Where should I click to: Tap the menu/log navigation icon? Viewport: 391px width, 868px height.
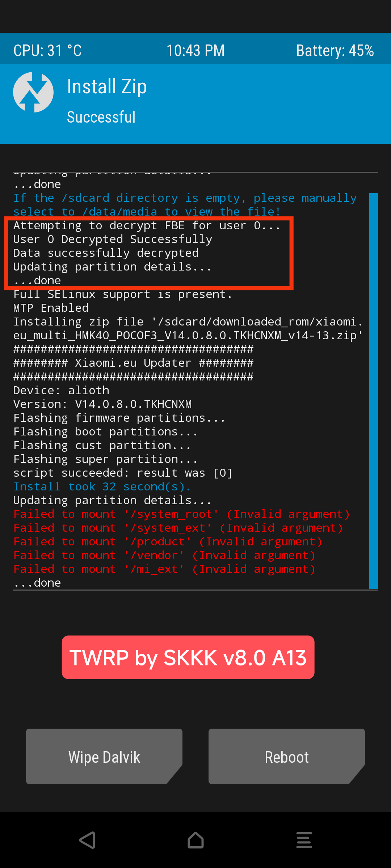(x=304, y=840)
